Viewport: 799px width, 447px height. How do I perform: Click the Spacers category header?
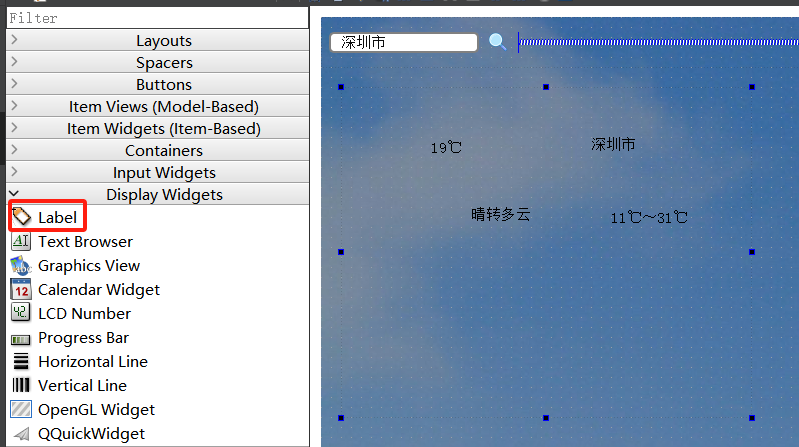pos(157,62)
